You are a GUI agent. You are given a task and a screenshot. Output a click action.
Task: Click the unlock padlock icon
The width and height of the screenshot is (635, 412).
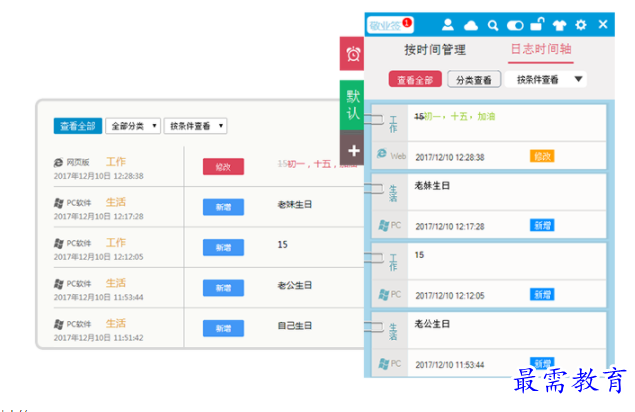pos(537,24)
